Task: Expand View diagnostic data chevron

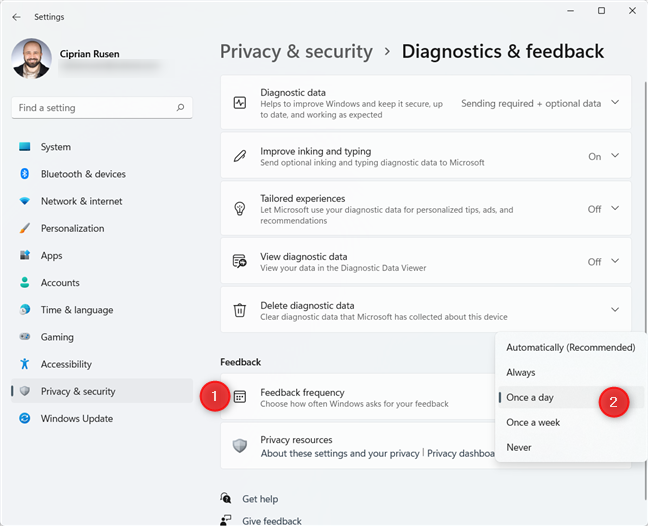Action: (615, 261)
